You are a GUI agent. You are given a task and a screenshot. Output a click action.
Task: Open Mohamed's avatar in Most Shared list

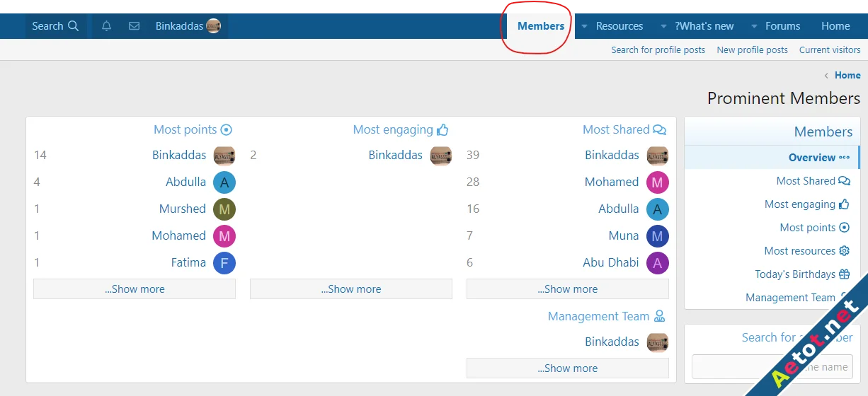(x=658, y=182)
